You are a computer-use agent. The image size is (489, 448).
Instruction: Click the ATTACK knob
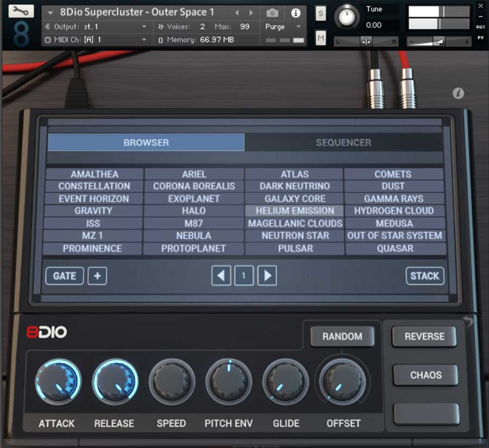(58, 382)
